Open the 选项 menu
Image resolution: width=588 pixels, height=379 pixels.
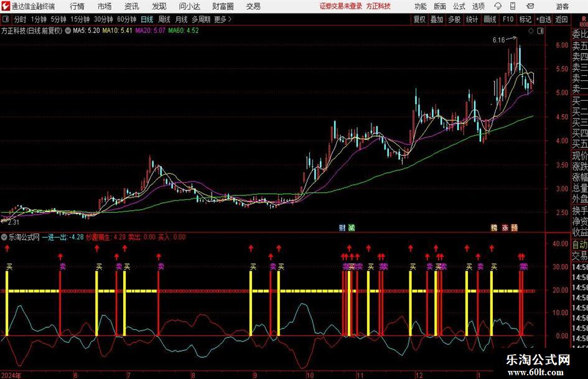click(478, 6)
